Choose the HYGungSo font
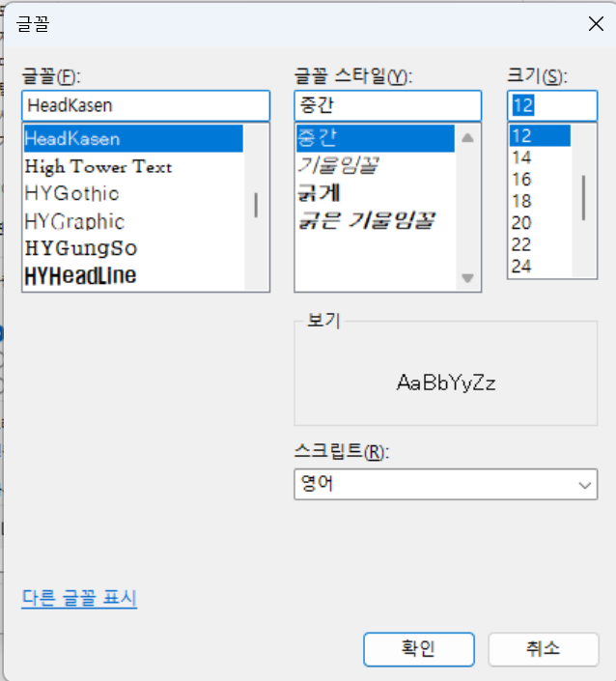The image size is (616, 681). [x=81, y=248]
